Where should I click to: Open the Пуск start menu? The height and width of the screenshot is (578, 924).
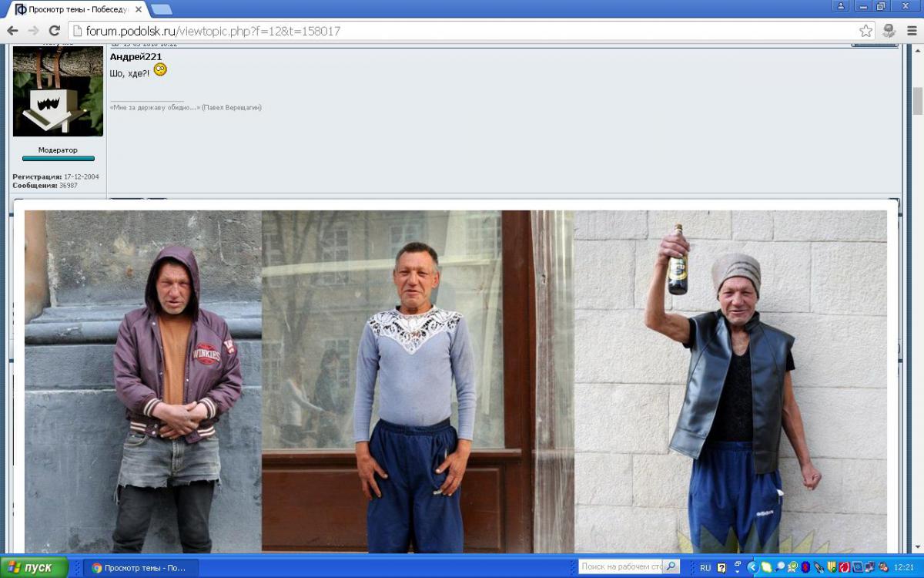pyautogui.click(x=35, y=567)
